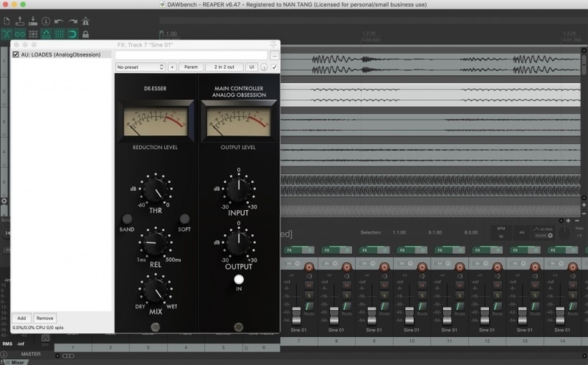Click the padlock locking icon
Screen dimensions: 588x365
tap(85, 34)
